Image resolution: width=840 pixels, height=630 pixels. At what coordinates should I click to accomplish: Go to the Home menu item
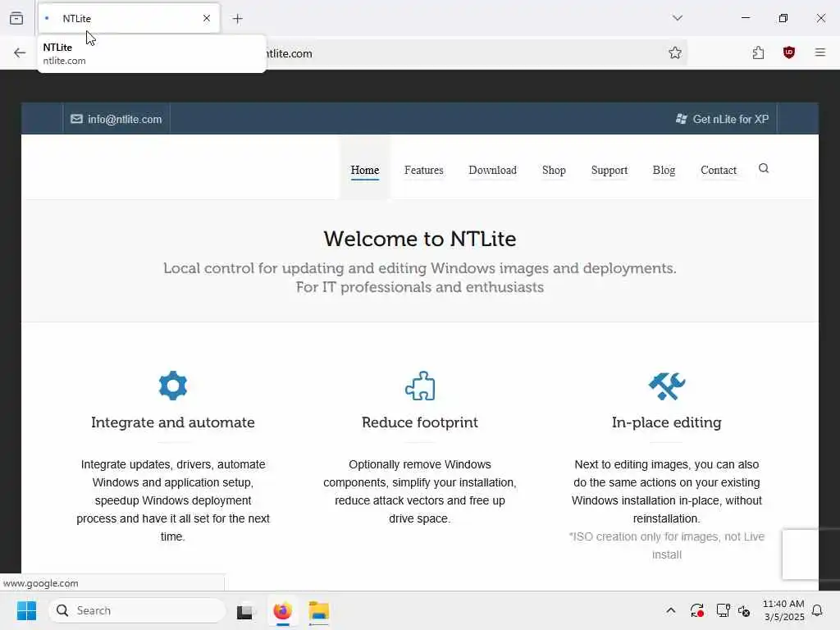coord(365,170)
